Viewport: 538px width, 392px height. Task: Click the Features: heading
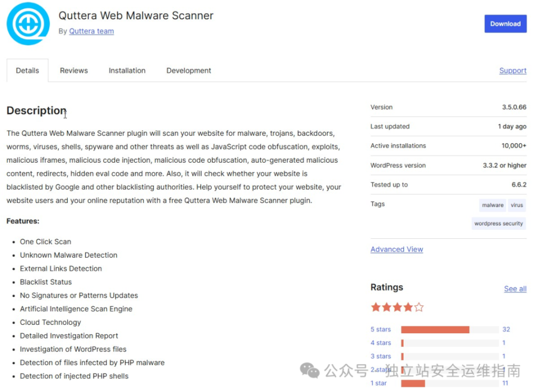23,221
